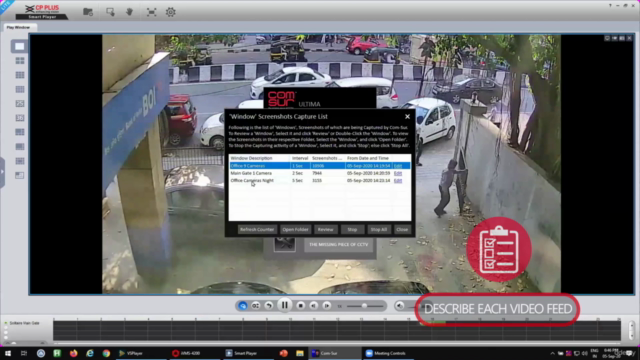Image resolution: width=640 pixels, height=360 pixels.
Task: Click the Open Folder button
Action: click(295, 229)
